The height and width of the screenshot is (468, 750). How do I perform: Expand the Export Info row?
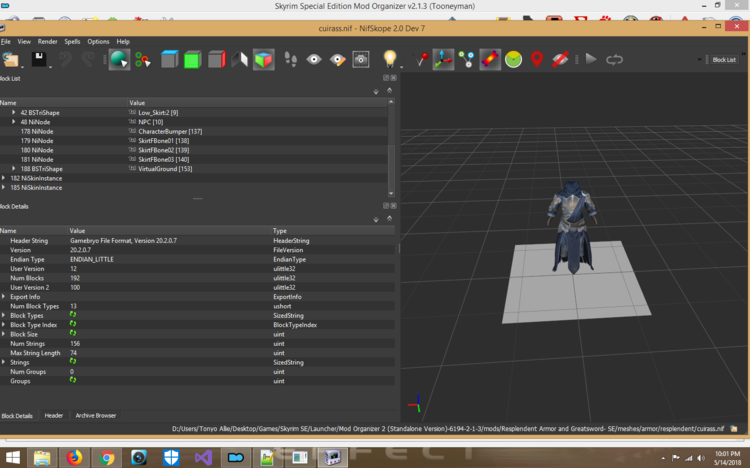coord(3,297)
